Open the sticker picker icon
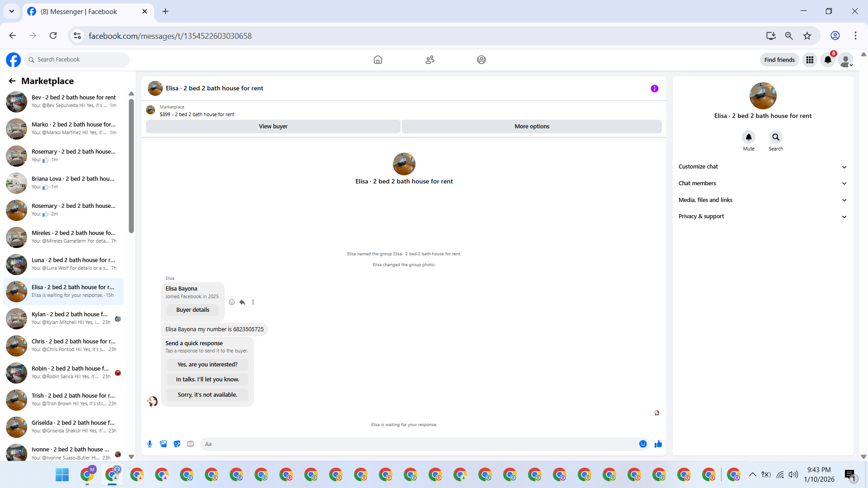Viewport: 868px width, 488px height. tap(177, 444)
